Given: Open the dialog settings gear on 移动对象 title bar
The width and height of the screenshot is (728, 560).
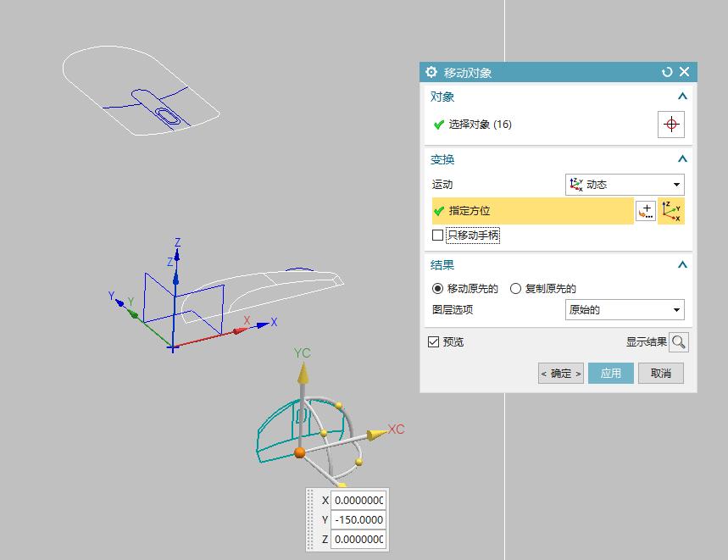Looking at the screenshot, I should tap(431, 72).
